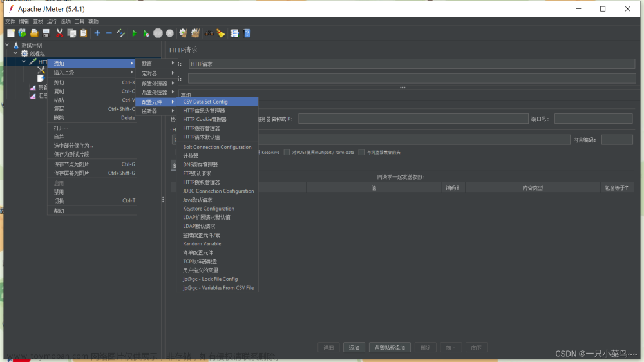Screen dimensions: 644x362
Task: Click the 端口号 input field
Action: click(594, 119)
